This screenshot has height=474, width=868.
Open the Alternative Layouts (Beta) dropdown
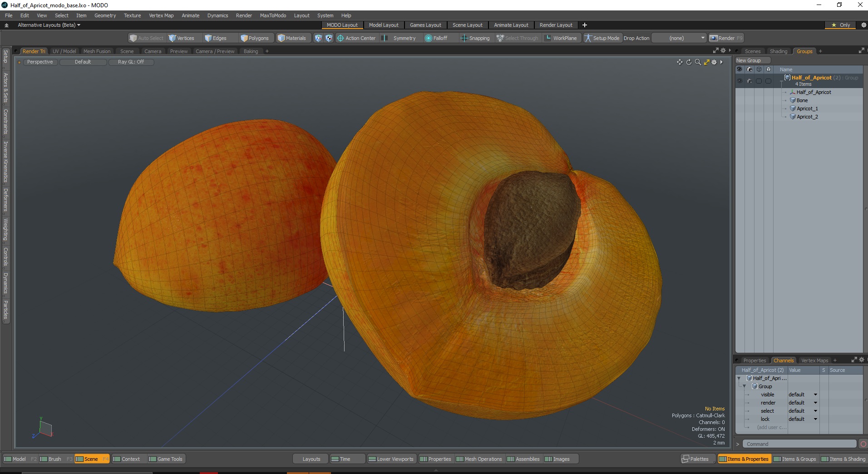coord(49,25)
